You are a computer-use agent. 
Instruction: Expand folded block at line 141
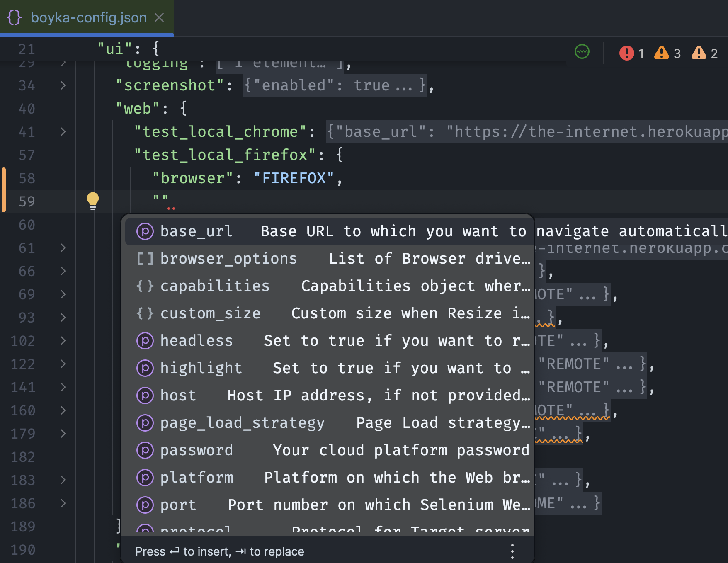click(63, 387)
